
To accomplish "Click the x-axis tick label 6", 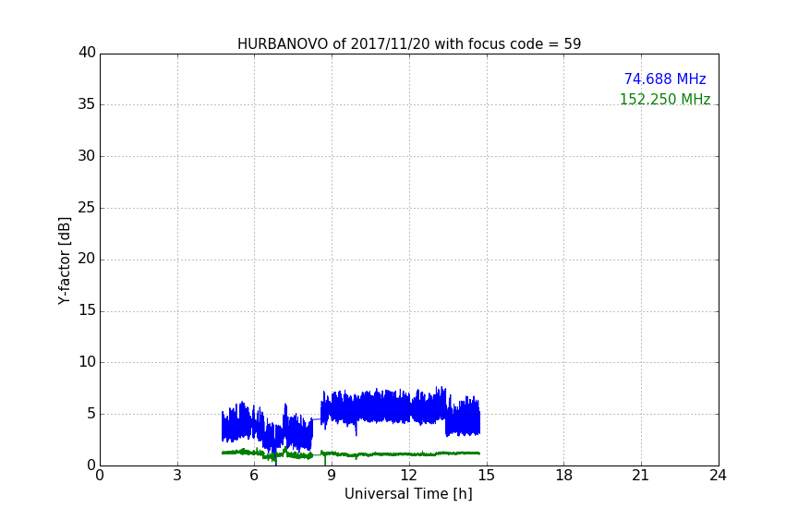I will [x=254, y=476].
